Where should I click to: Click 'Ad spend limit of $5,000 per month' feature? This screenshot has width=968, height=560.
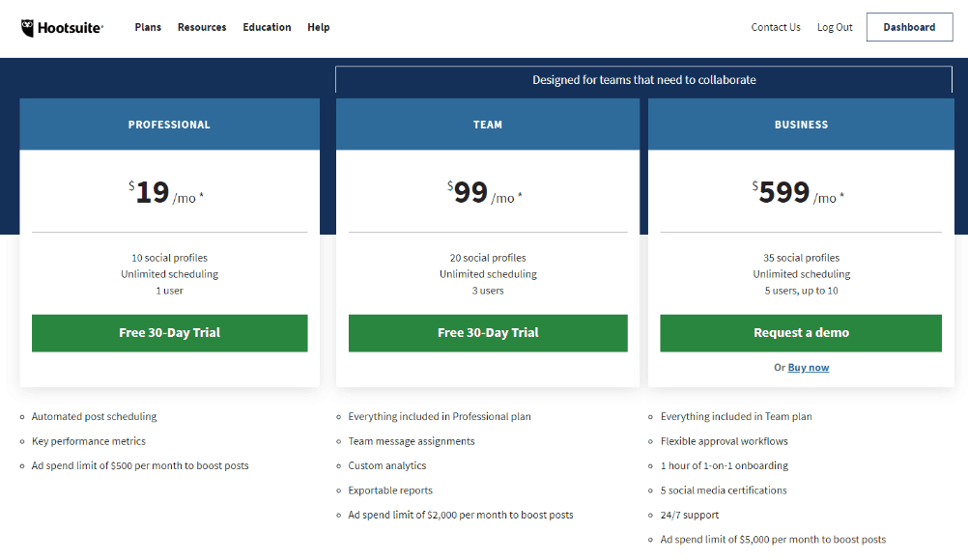pyautogui.click(x=773, y=540)
